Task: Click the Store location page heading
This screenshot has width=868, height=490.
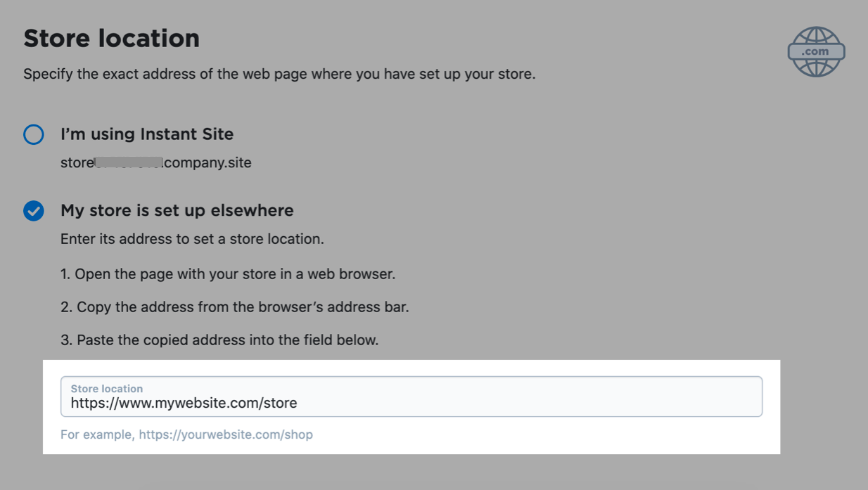Action: tap(110, 38)
